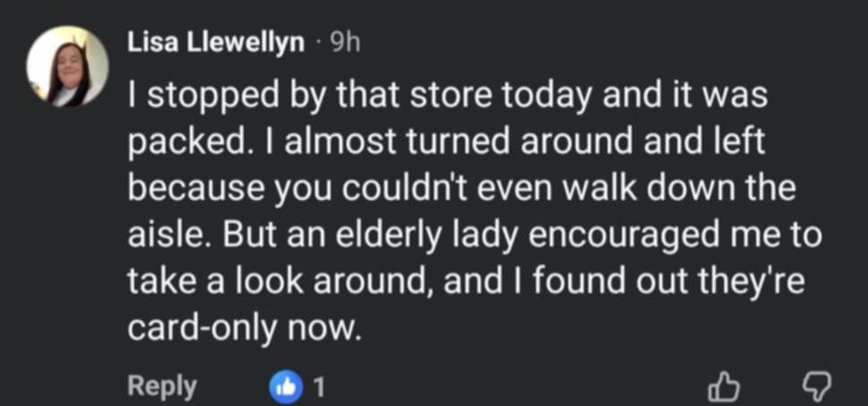Open Lisa Llewellyn's profile name link
The height and width of the screenshot is (406, 868).
(x=216, y=43)
